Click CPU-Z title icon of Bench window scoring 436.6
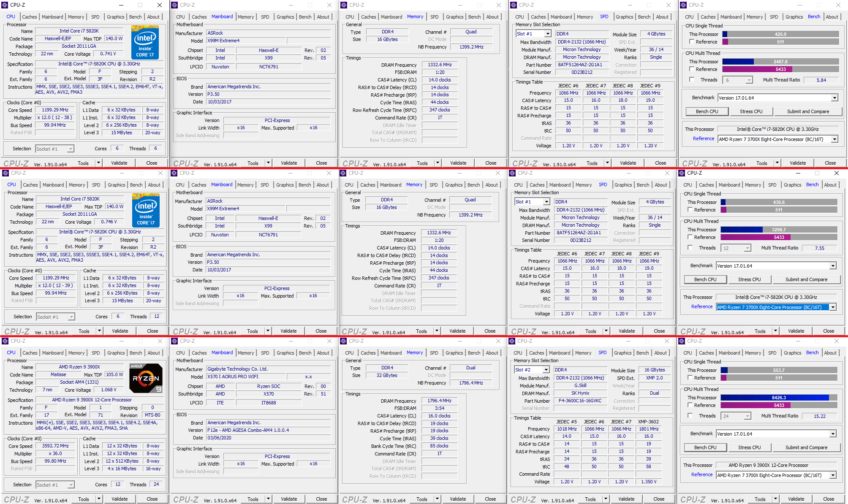 pyautogui.click(x=681, y=173)
